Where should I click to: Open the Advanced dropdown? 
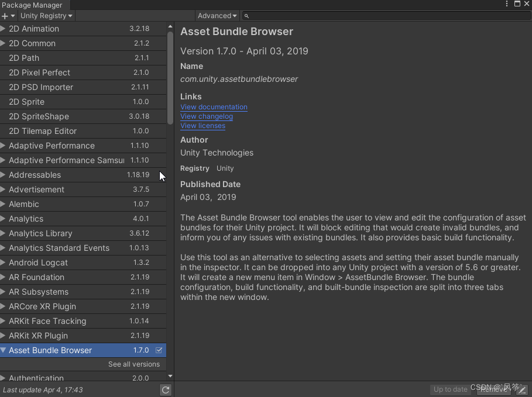[x=217, y=16]
